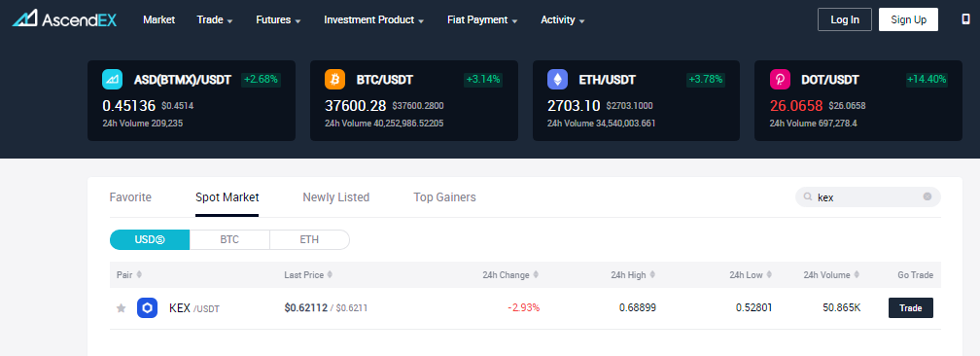980x356 pixels.
Task: Open the DOT/USDT ticker card
Action: 858,100
